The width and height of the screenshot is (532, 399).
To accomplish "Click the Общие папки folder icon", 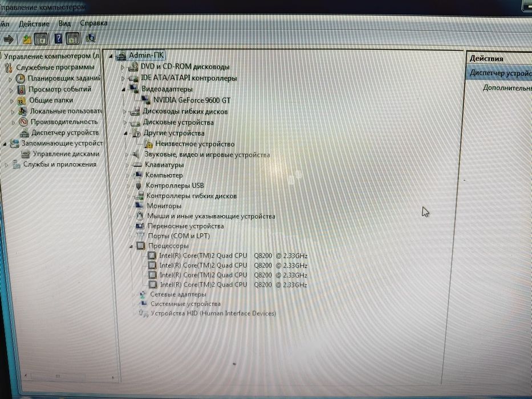I will tap(22, 100).
